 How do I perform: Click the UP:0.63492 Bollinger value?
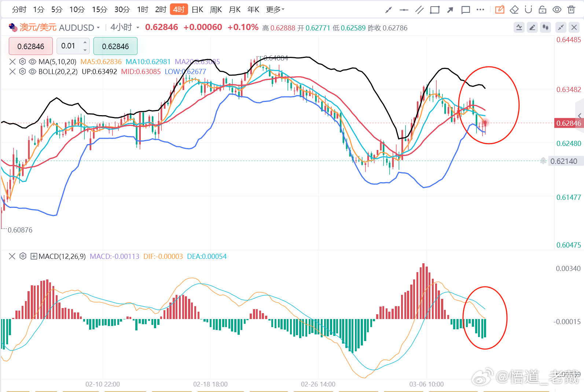tap(99, 72)
